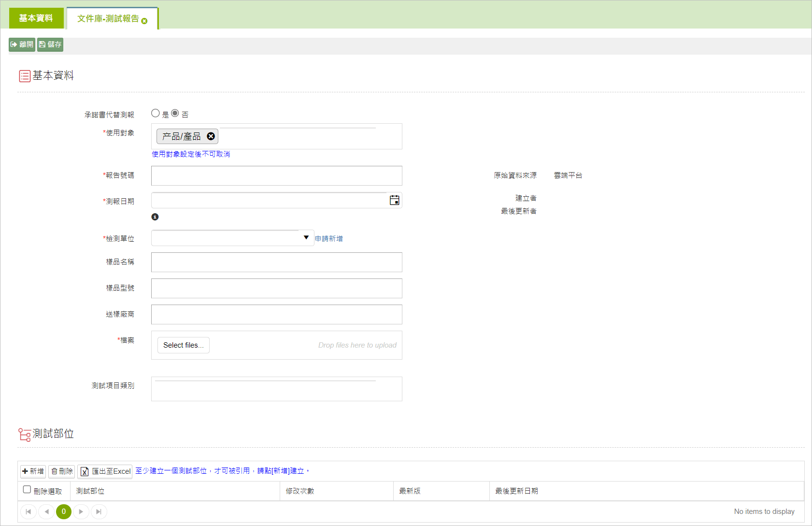Switch to the 基本資料 tab

coord(36,18)
